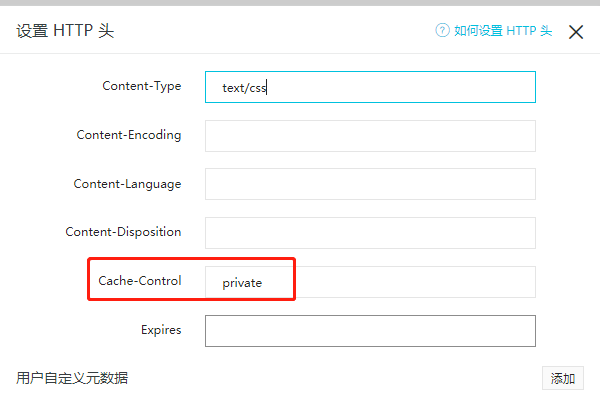Click the Cache-Control label text
This screenshot has width=600, height=397.
tap(140, 281)
